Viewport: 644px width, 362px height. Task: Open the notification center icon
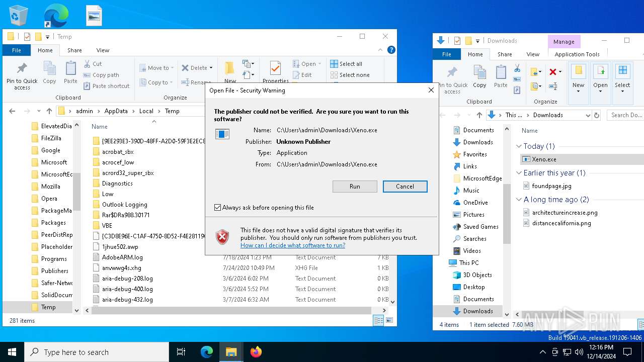click(627, 352)
